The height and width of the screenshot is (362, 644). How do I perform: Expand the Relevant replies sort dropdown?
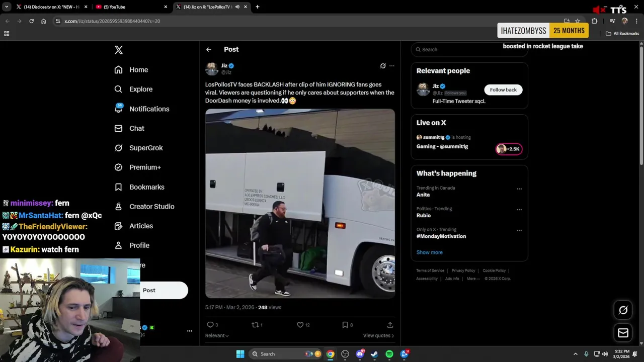[x=217, y=335]
